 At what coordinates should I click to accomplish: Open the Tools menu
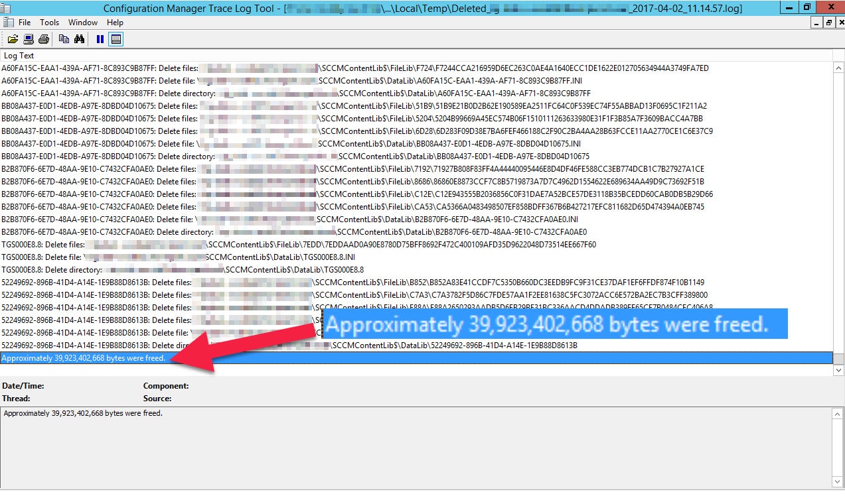(49, 23)
